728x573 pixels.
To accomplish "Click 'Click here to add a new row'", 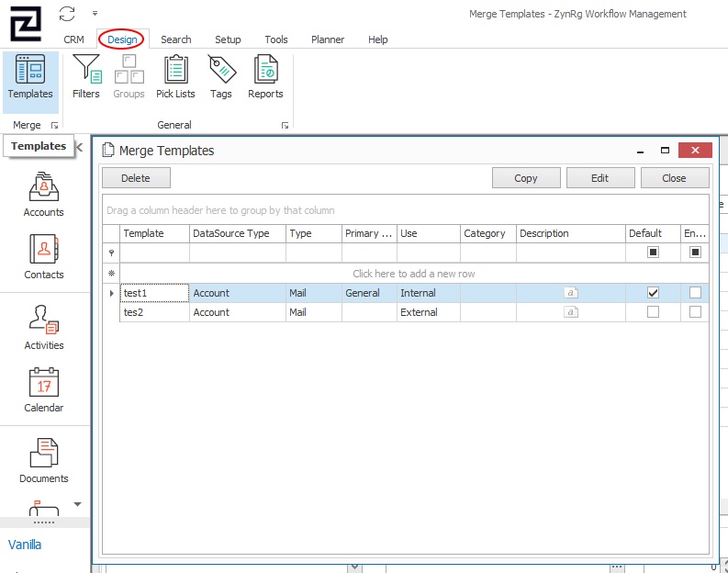I will [414, 274].
